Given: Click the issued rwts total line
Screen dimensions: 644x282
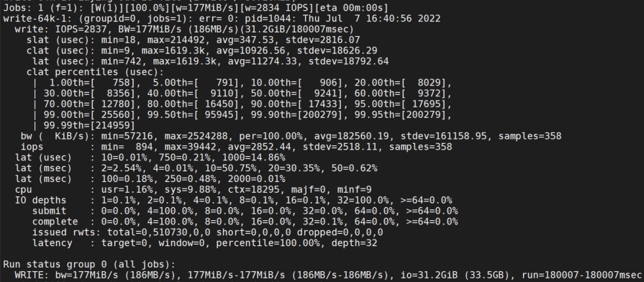Looking at the screenshot, I should pyautogui.click(x=207, y=232).
